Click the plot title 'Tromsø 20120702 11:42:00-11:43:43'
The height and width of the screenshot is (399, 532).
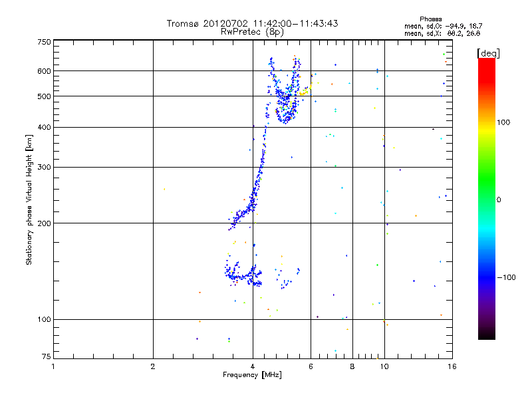pyautogui.click(x=252, y=23)
